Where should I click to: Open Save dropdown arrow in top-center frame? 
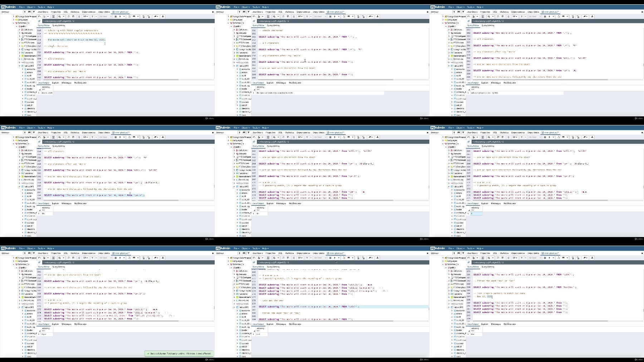263,16
